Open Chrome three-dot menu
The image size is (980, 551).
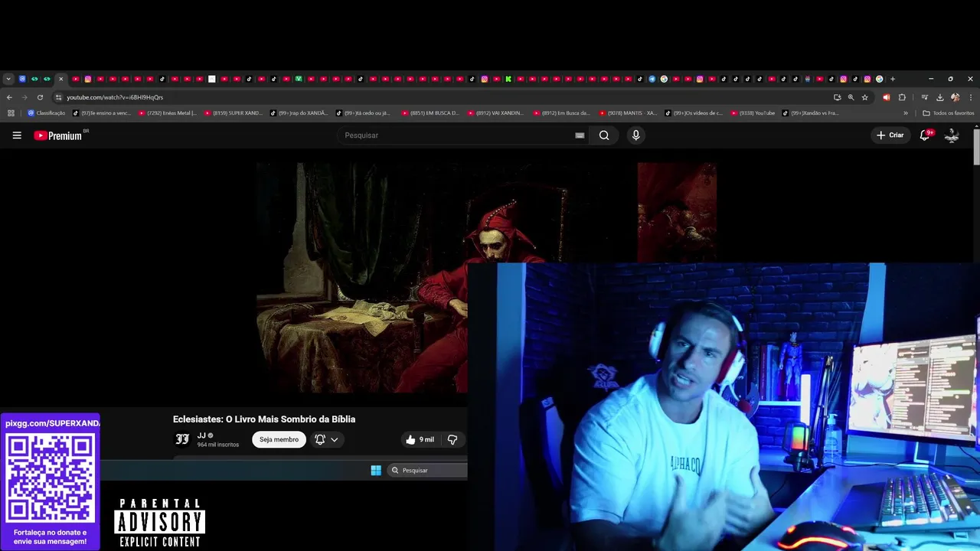[x=970, y=97]
